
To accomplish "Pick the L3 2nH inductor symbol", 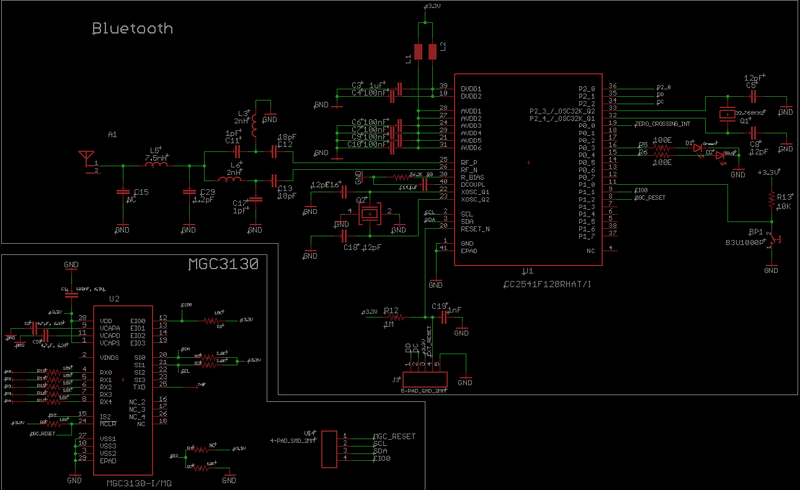I will point(254,126).
